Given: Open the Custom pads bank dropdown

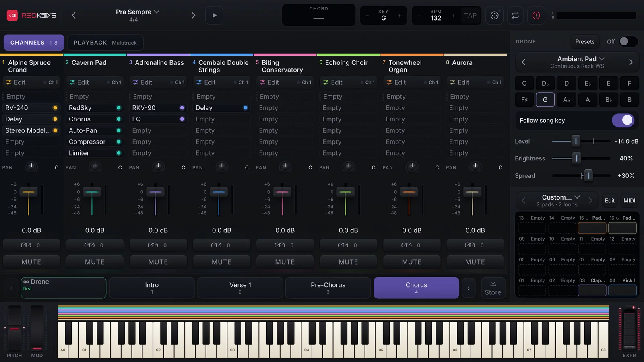Looking at the screenshot, I should 561,197.
